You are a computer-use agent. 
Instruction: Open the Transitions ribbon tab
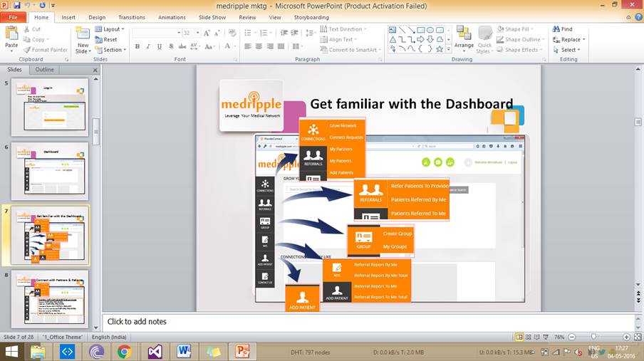[132, 17]
